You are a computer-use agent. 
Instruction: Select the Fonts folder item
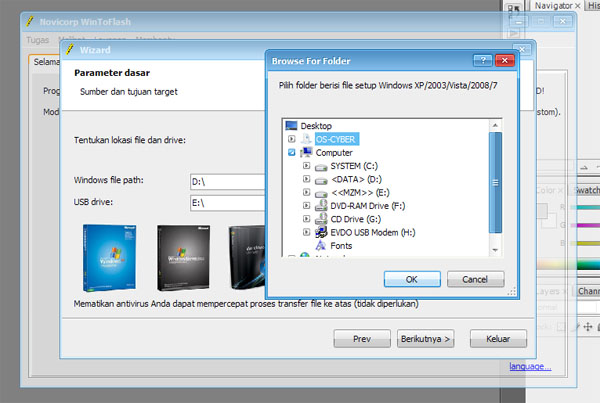[341, 246]
